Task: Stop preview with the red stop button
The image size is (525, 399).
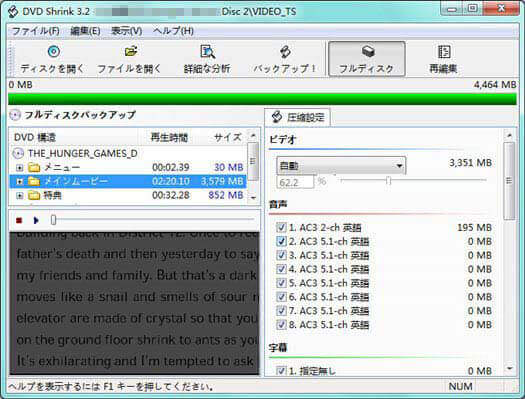Action: [19, 220]
